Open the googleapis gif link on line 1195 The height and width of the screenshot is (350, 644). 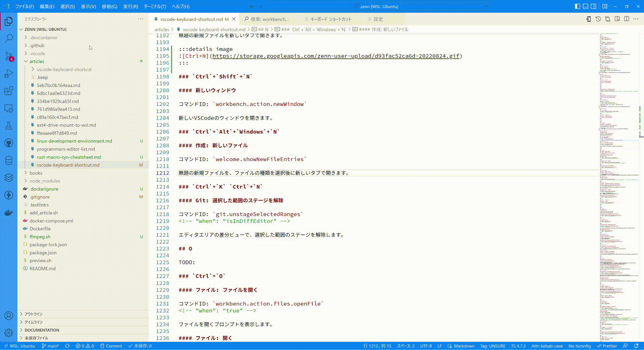(x=336, y=56)
